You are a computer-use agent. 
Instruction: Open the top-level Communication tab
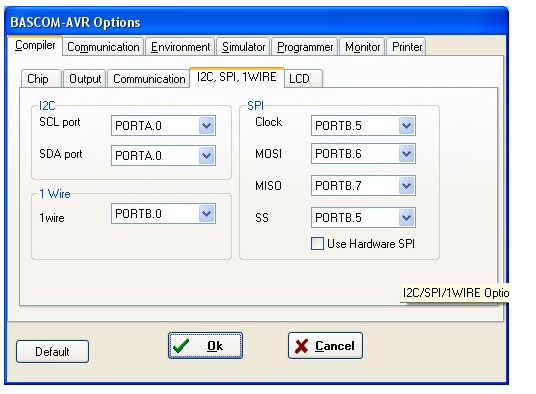point(103,47)
